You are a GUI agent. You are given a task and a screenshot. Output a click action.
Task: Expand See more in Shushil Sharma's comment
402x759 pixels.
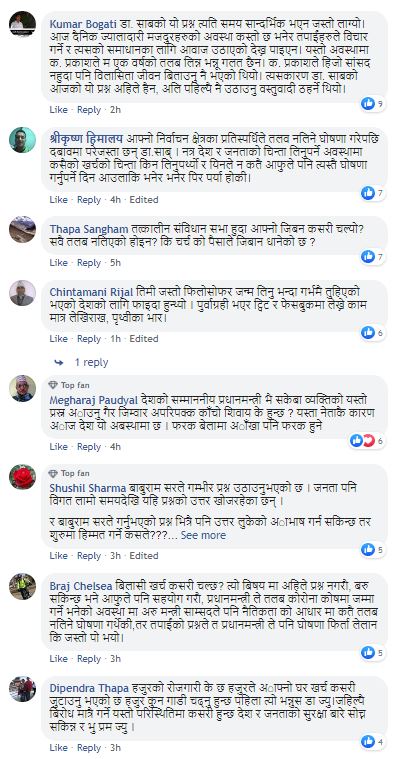point(203,535)
